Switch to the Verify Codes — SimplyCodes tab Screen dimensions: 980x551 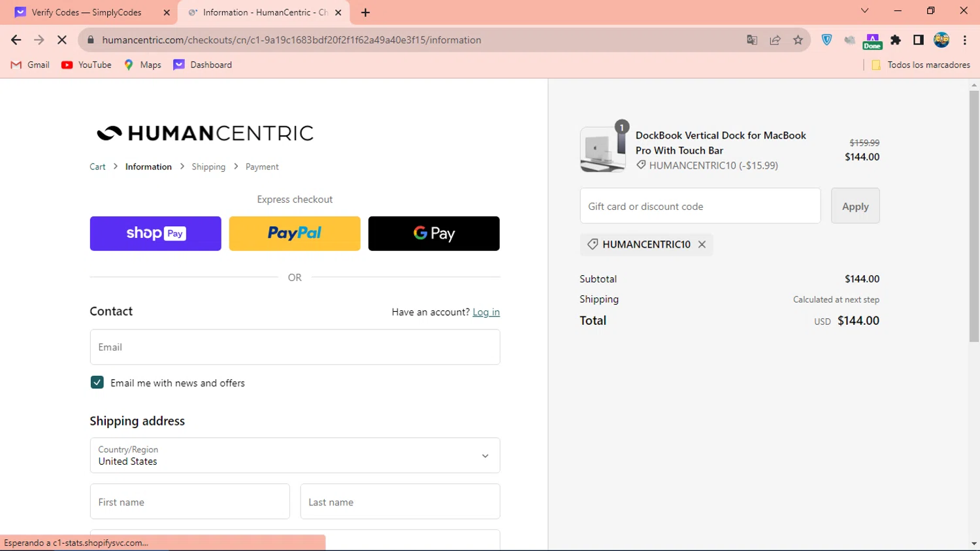pos(86,12)
